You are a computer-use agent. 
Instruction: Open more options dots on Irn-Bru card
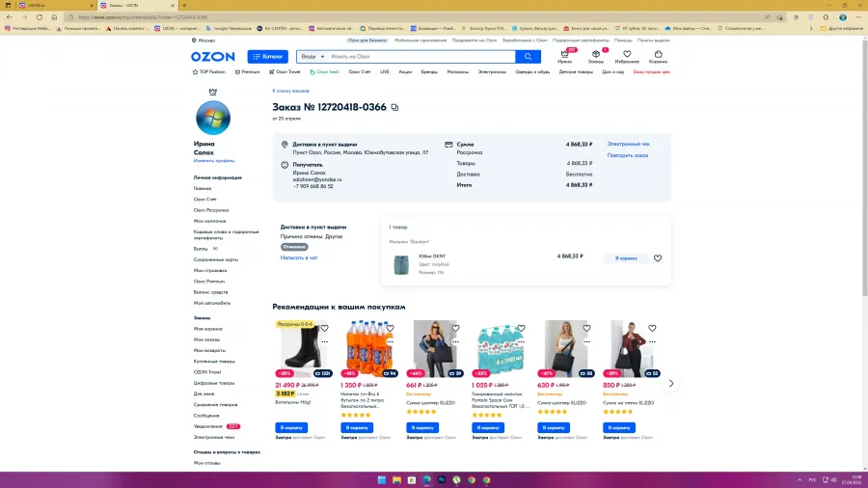tap(390, 341)
